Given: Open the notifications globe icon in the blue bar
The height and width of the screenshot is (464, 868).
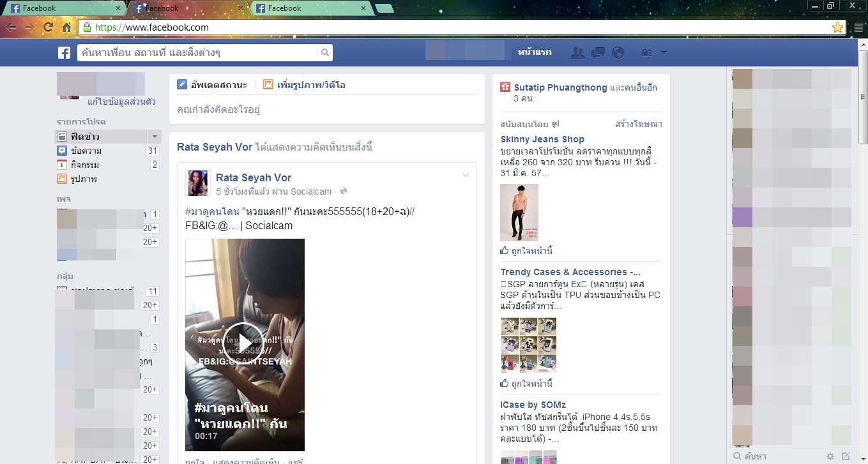Looking at the screenshot, I should point(618,53).
